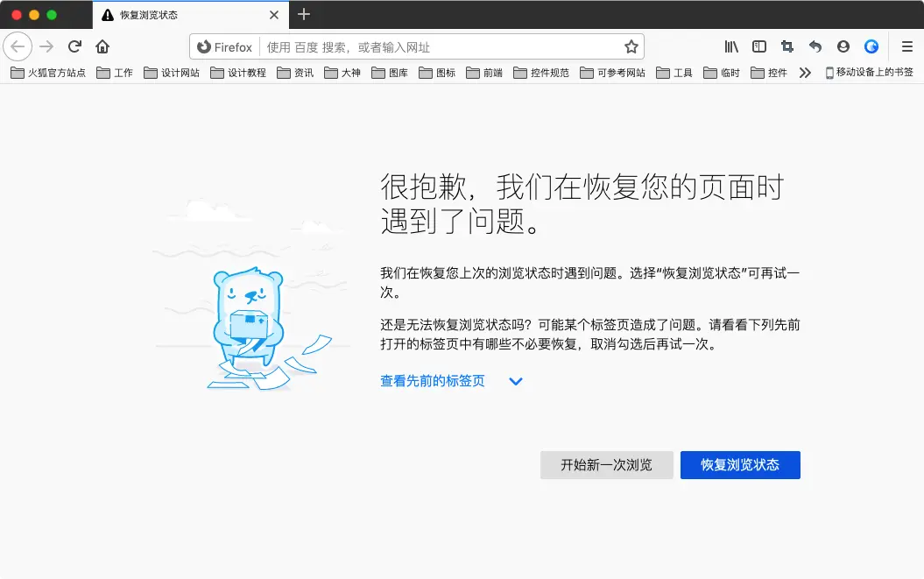Click the red close window button

point(17,15)
